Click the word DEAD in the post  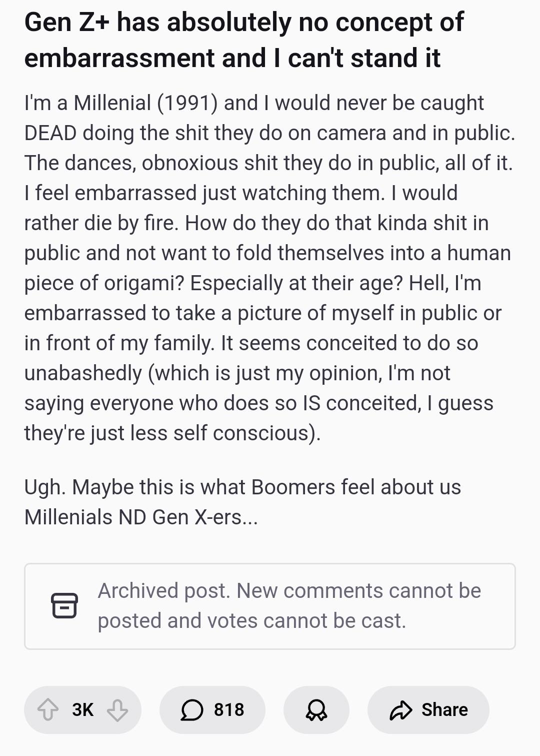pyautogui.click(x=50, y=133)
